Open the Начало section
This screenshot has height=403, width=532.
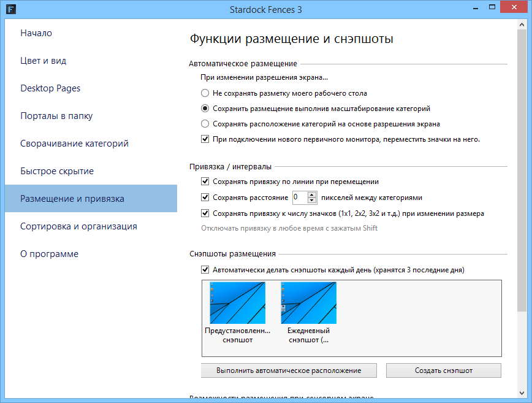(x=36, y=33)
